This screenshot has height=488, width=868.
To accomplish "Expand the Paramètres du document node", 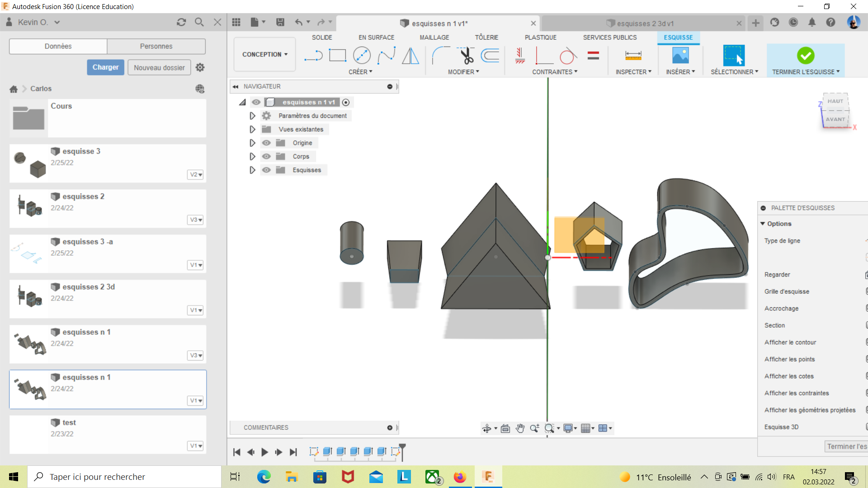I will point(252,116).
